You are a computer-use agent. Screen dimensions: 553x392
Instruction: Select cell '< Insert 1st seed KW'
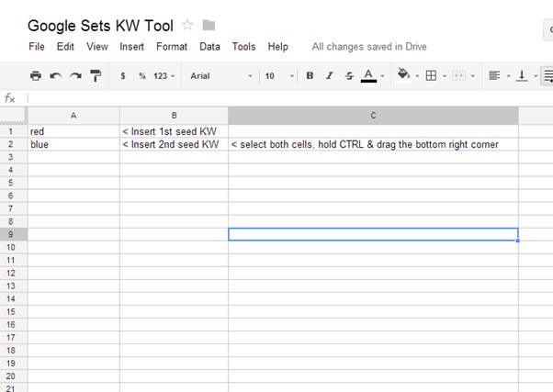(x=174, y=131)
